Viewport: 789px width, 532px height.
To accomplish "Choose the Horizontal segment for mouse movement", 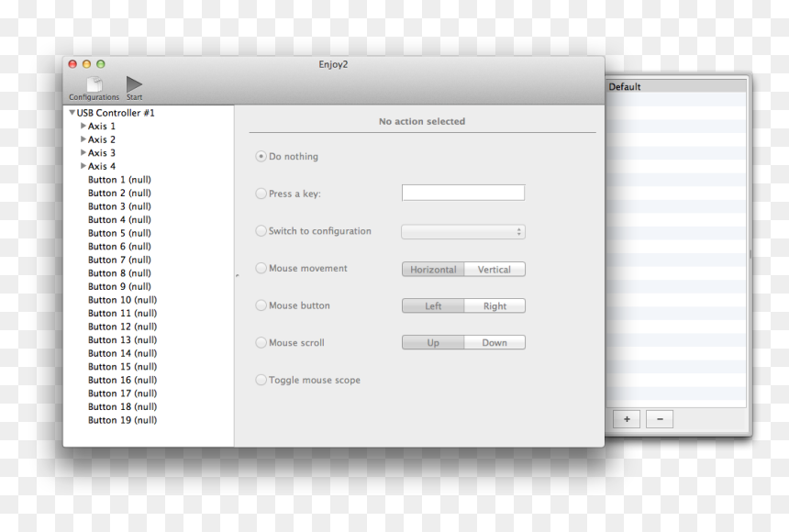I will (x=433, y=270).
